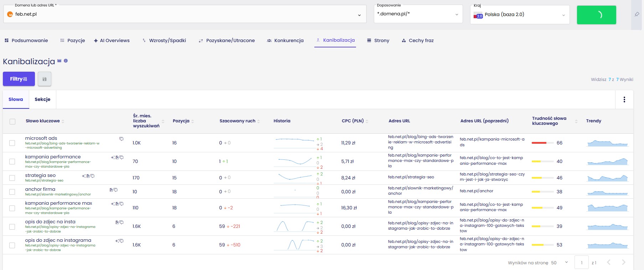Click the sort arrows next to Pozycja header
Screen dimensions: 644x270
coord(192,121)
